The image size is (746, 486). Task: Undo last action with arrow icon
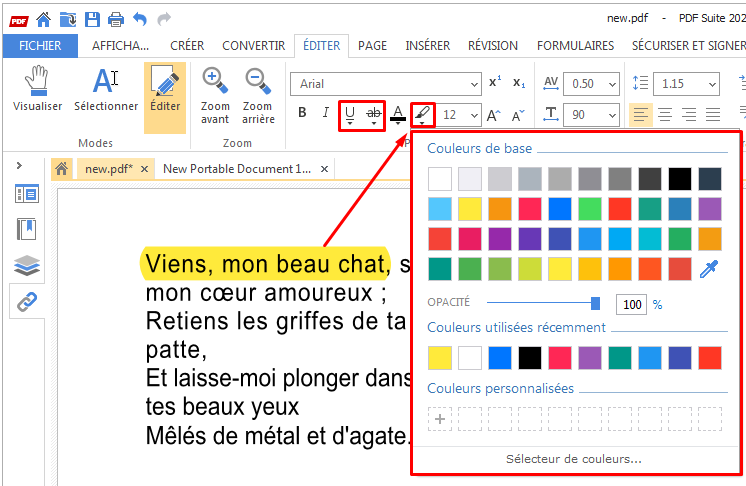[x=140, y=19]
